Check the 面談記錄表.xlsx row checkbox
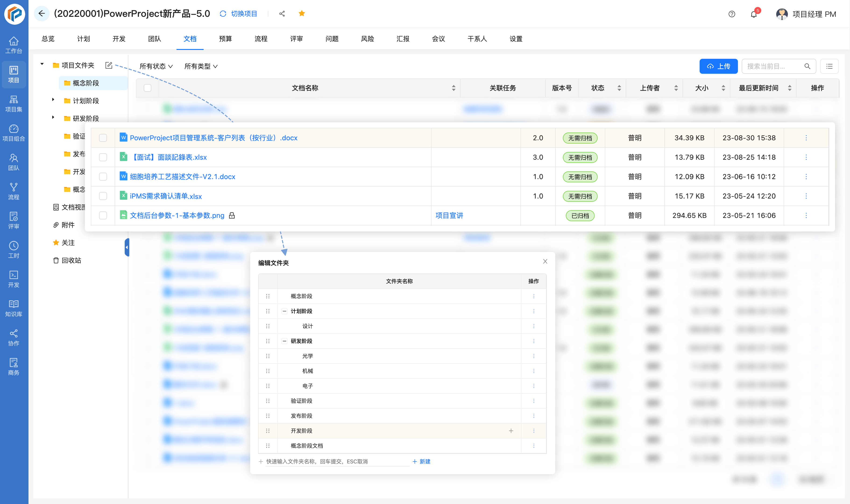This screenshot has height=504, width=850. coord(103,157)
